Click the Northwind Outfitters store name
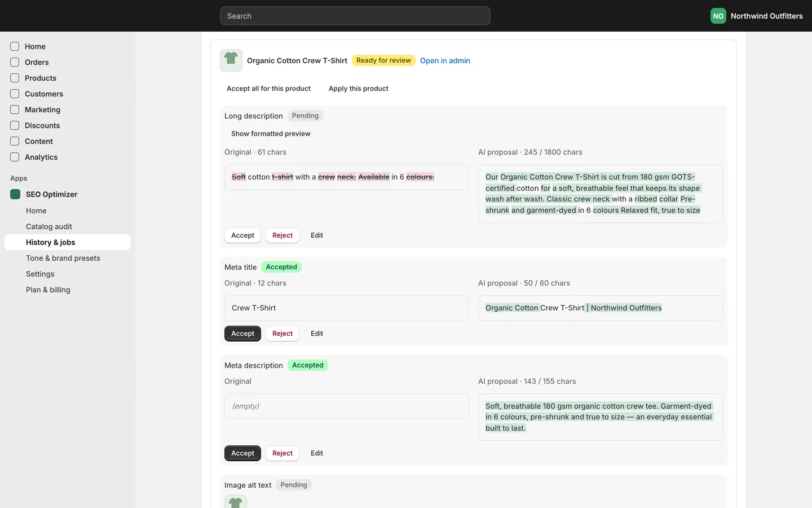This screenshot has width=812, height=508. pos(767,16)
